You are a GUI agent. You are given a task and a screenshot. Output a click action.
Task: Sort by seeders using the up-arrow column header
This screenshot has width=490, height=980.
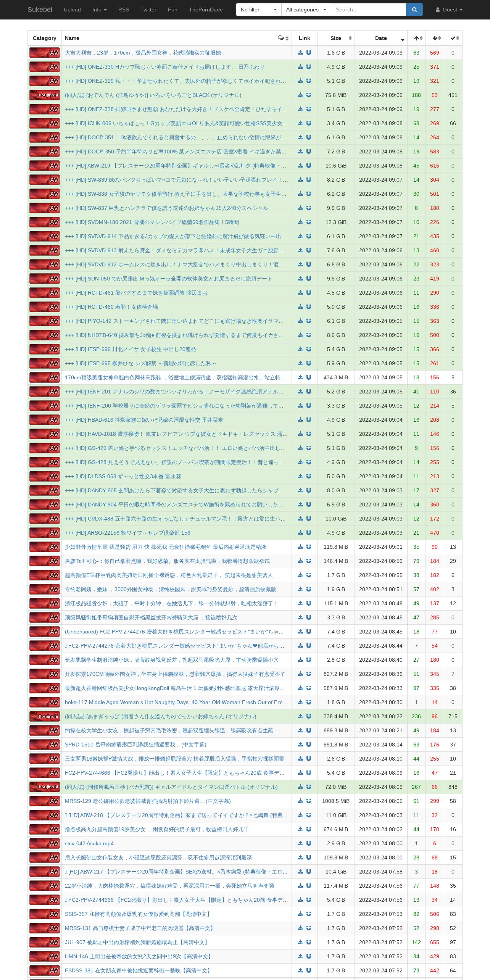[x=416, y=38]
